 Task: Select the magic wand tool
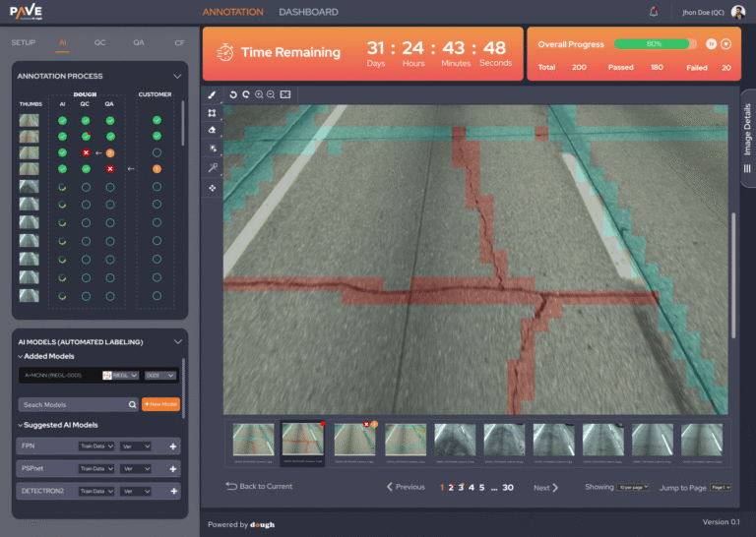[x=212, y=167]
